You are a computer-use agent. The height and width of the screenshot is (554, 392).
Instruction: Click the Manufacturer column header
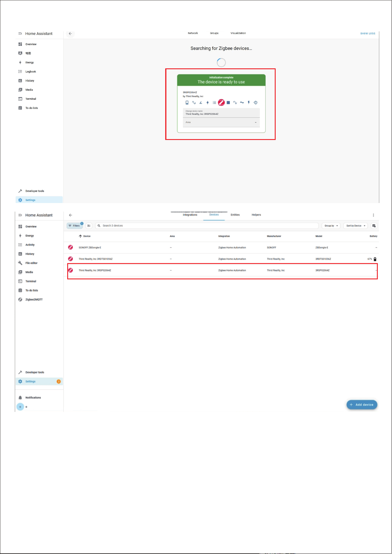[274, 236]
